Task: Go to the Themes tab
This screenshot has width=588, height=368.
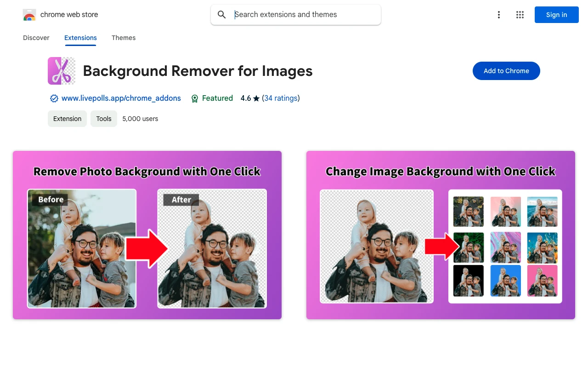Action: tap(124, 38)
